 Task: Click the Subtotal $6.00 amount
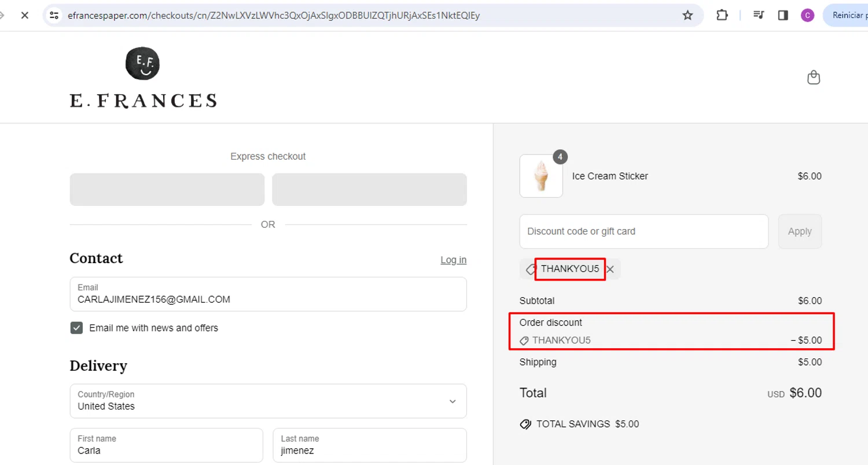(810, 301)
